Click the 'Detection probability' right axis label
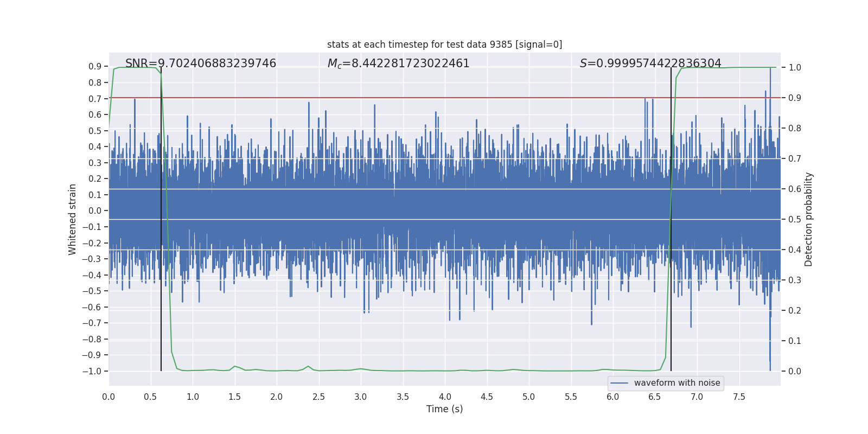This screenshot has width=868, height=434. coord(808,219)
